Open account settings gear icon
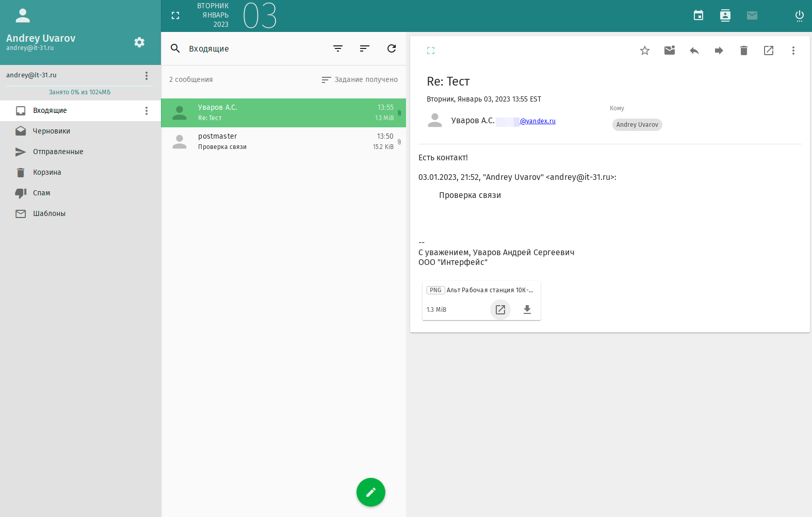 point(139,42)
